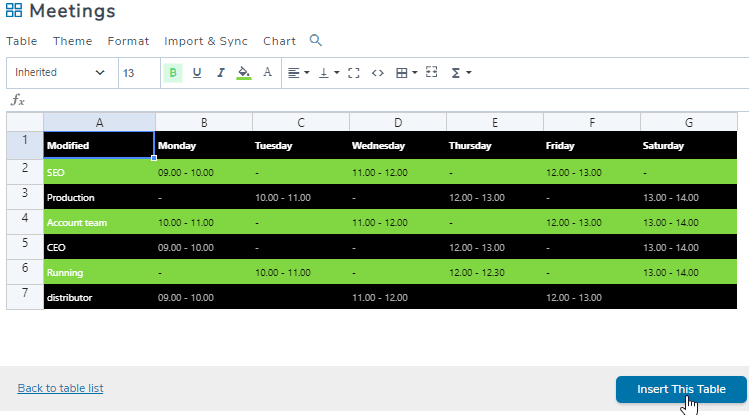Click the Tuesday header cell
Viewport: 749px width, 415px height.
click(x=301, y=145)
